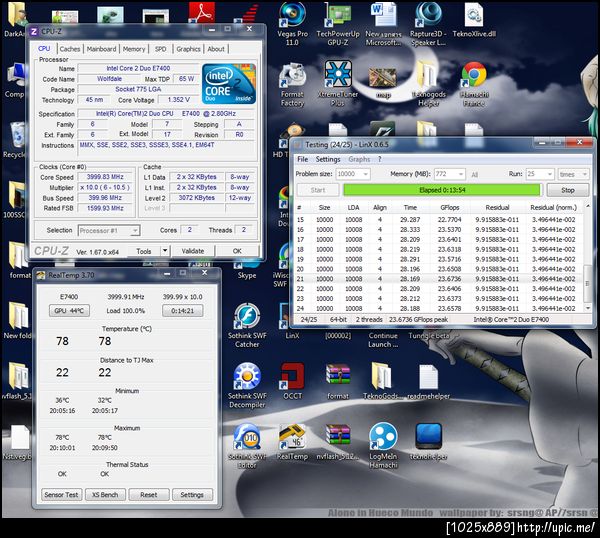Open the ? help menu in LinX
The width and height of the screenshot is (600, 538).
(x=380, y=159)
